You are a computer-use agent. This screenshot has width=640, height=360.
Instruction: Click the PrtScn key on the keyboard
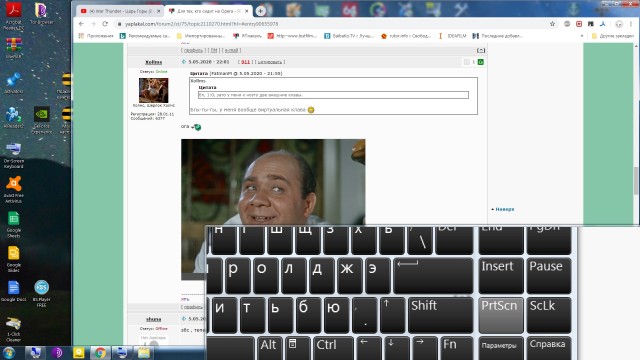coord(500,315)
